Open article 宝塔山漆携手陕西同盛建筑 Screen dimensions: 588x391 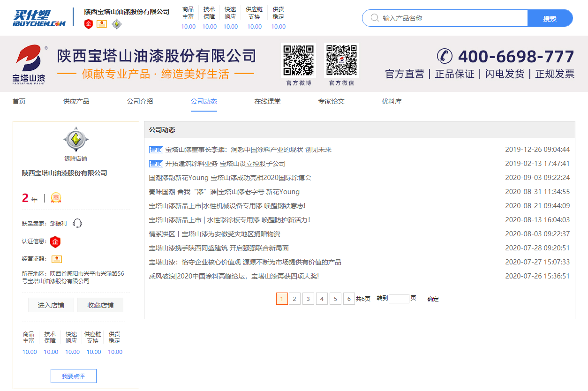click(x=219, y=248)
